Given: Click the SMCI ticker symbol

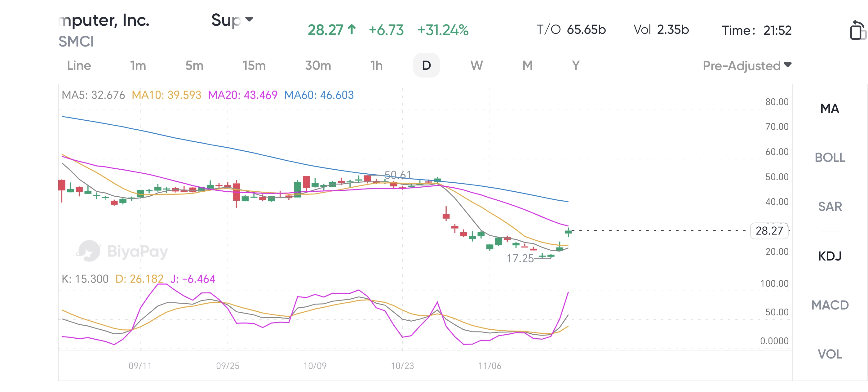Looking at the screenshot, I should pyautogui.click(x=76, y=42).
